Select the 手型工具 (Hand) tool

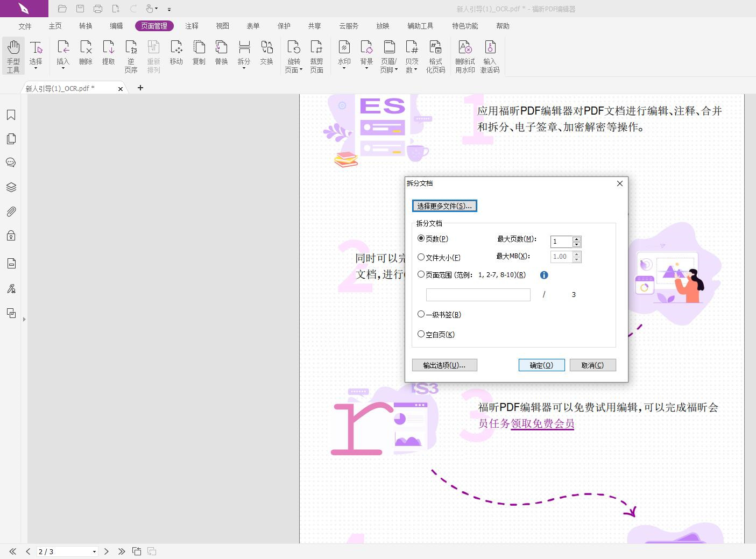pos(13,54)
